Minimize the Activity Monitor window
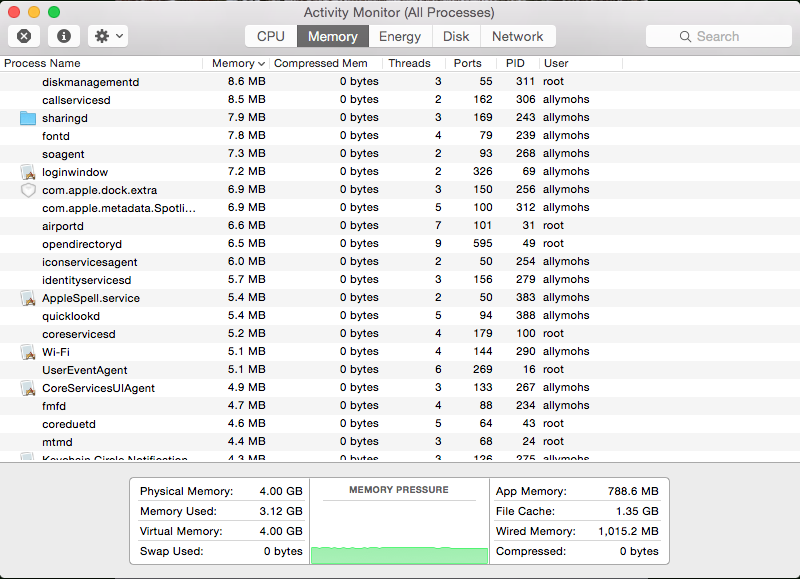800x579 pixels. point(34,12)
